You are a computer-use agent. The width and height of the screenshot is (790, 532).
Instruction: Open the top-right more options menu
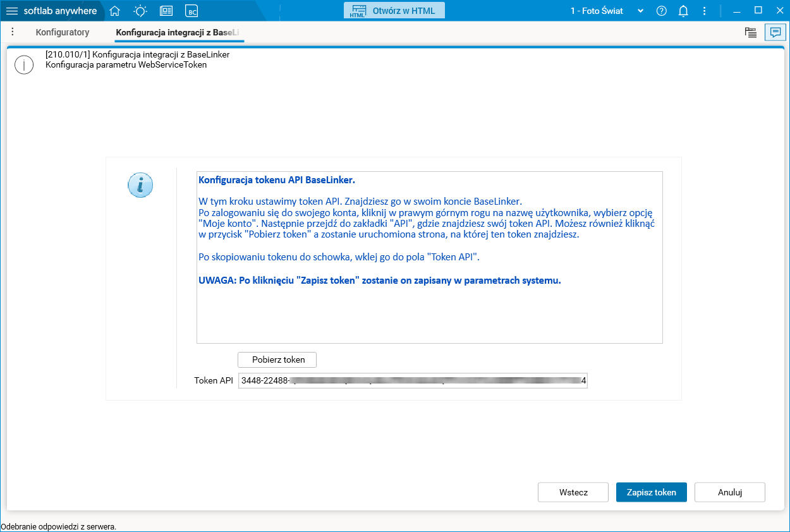click(x=705, y=11)
